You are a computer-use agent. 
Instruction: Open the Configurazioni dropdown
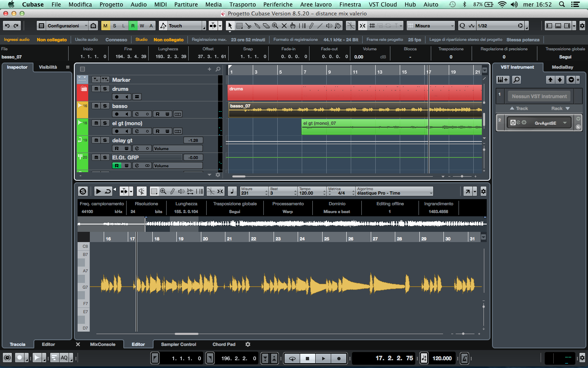pos(63,26)
